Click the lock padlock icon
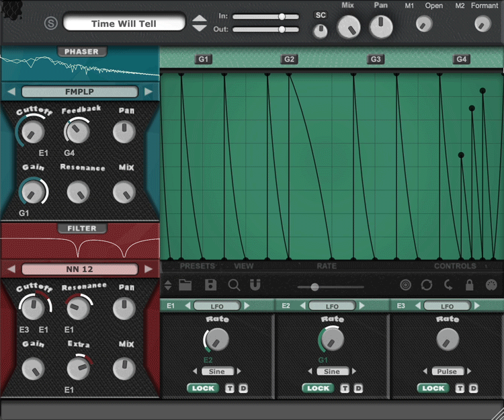504x420 pixels. [469, 285]
